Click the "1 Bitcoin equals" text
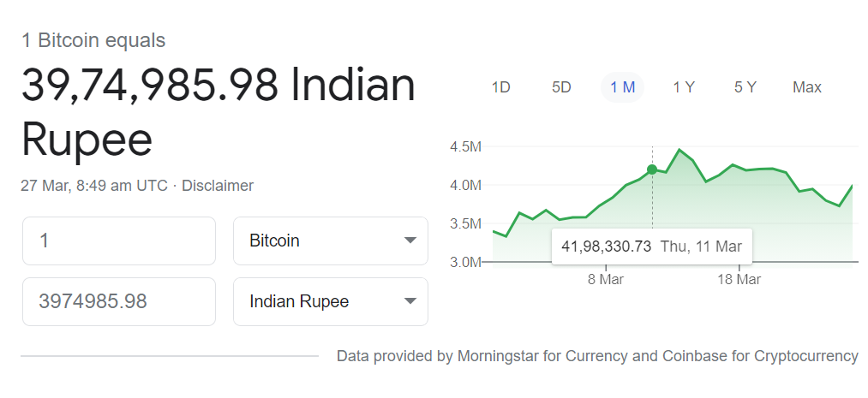This screenshot has height=398, width=868. point(93,40)
